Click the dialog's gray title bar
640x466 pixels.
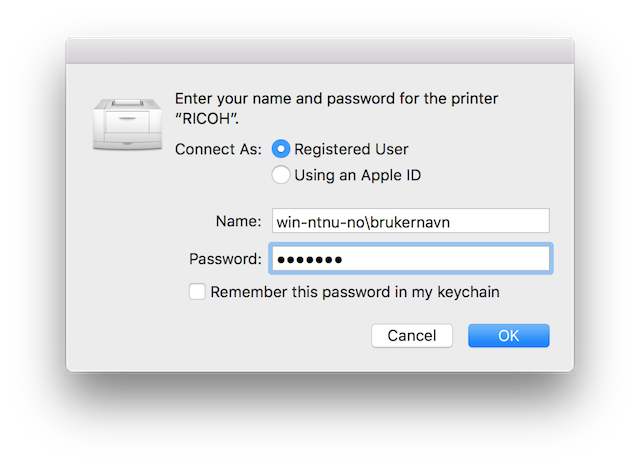320,51
